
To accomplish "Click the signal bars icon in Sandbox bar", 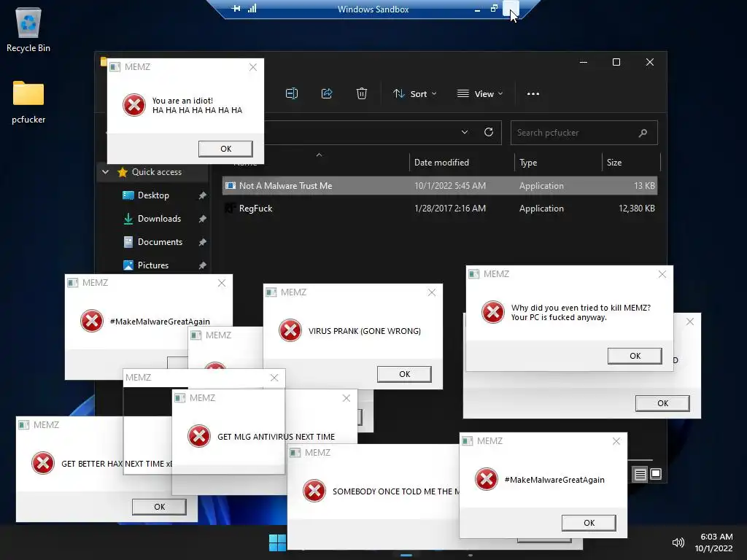I will click(252, 9).
